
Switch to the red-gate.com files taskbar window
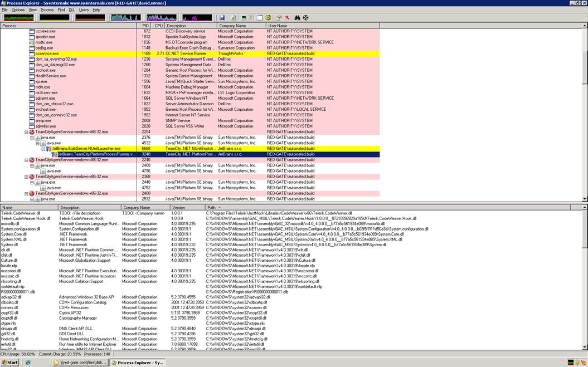pyautogui.click(x=80, y=363)
